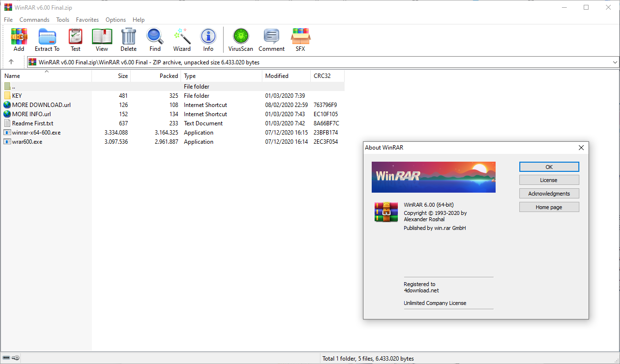Click the parent folder '..' icon
Viewport: 620px width, 364px height.
[7, 86]
